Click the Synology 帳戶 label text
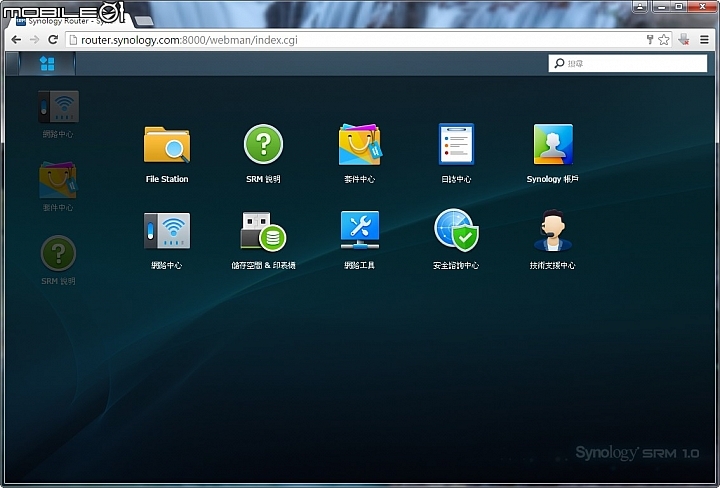 (552, 179)
